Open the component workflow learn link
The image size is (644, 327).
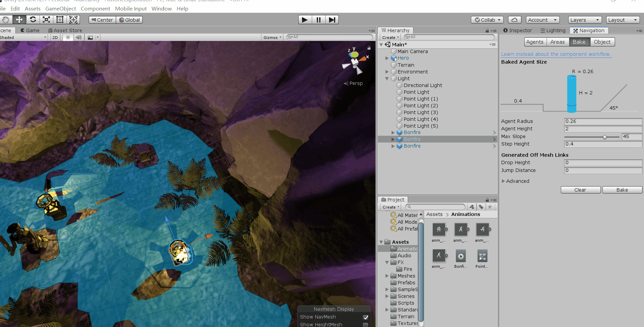pyautogui.click(x=556, y=54)
